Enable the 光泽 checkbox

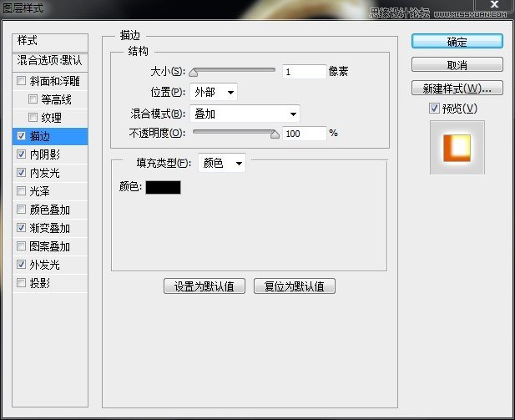(21, 190)
